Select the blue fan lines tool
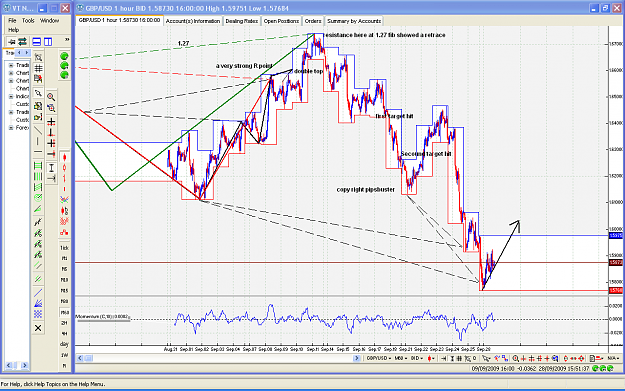The height and width of the screenshot is (391, 625). tap(38, 304)
